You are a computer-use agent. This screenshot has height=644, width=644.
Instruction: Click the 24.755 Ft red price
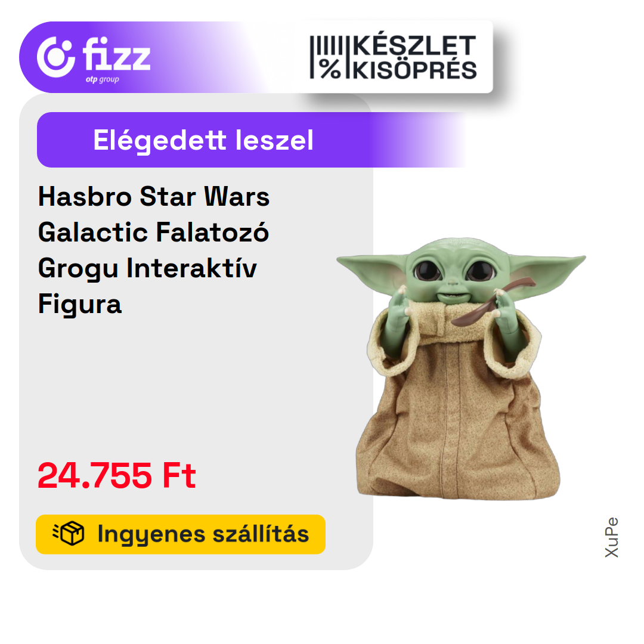tap(117, 475)
